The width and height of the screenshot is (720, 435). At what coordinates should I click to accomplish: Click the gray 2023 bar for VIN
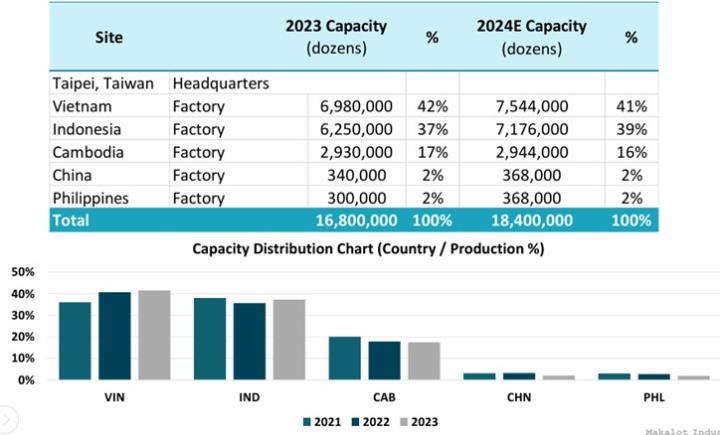coord(154,335)
